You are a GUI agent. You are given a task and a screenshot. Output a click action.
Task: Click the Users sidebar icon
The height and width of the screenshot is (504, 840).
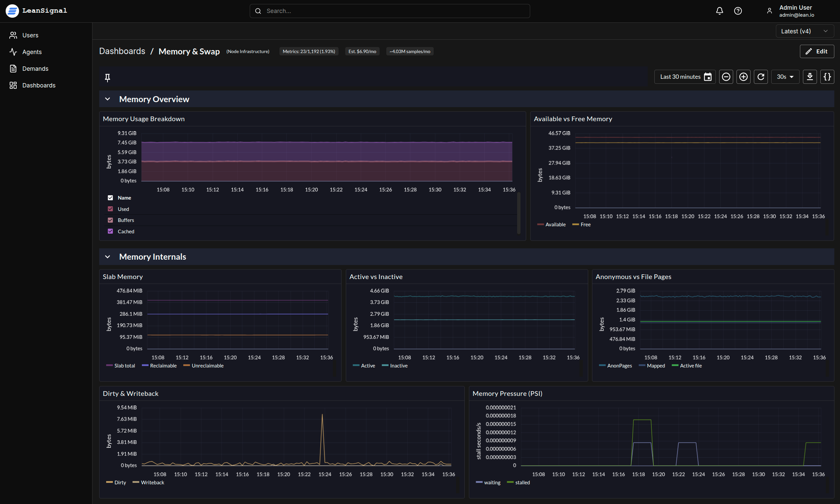point(13,35)
